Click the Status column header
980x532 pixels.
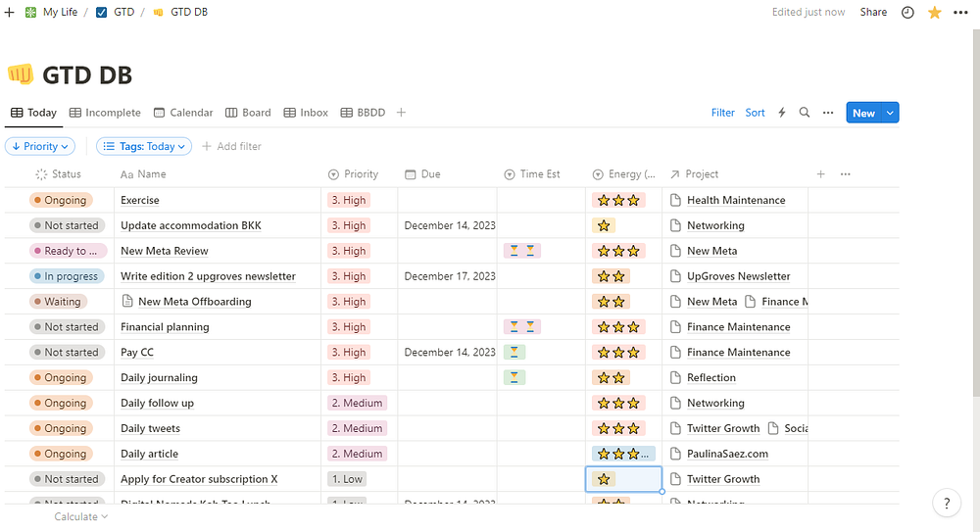point(60,173)
